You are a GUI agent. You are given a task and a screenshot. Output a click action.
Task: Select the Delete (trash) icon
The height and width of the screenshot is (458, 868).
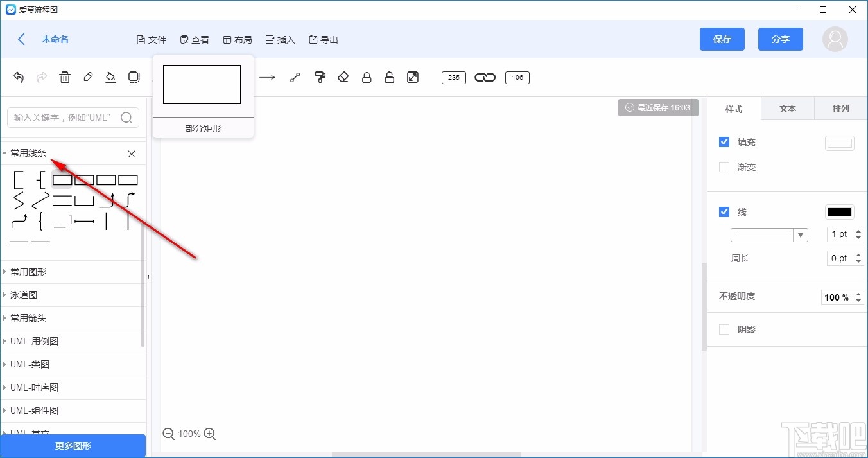point(64,77)
